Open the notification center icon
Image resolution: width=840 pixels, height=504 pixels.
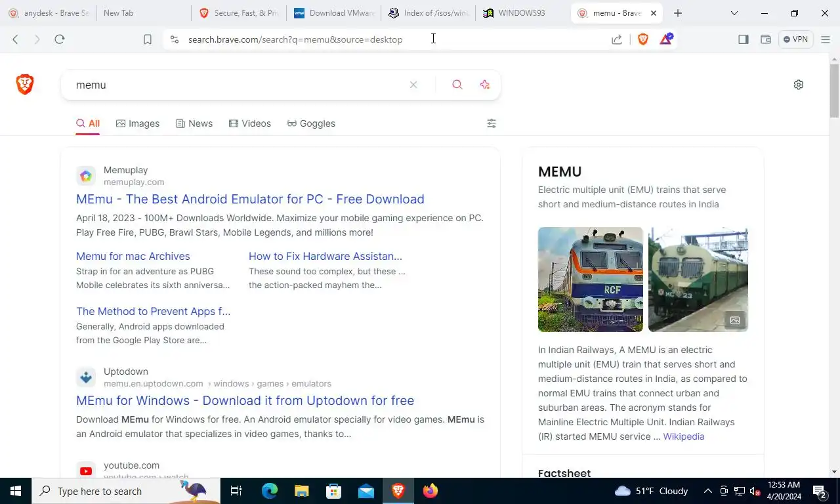click(x=820, y=491)
